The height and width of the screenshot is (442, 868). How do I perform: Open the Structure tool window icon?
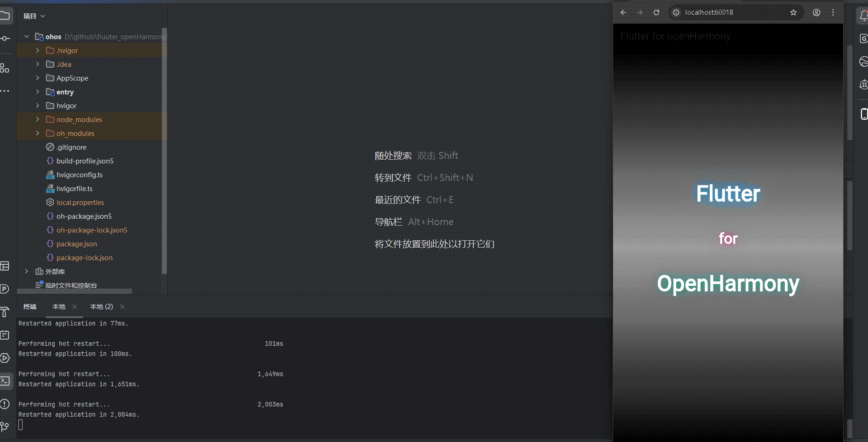tap(5, 68)
